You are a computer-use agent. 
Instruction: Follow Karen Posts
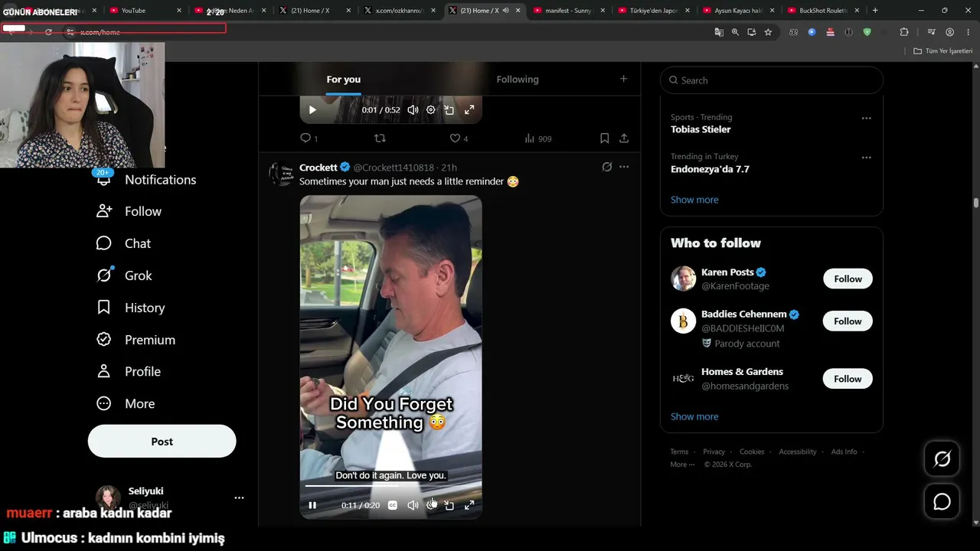click(x=848, y=279)
